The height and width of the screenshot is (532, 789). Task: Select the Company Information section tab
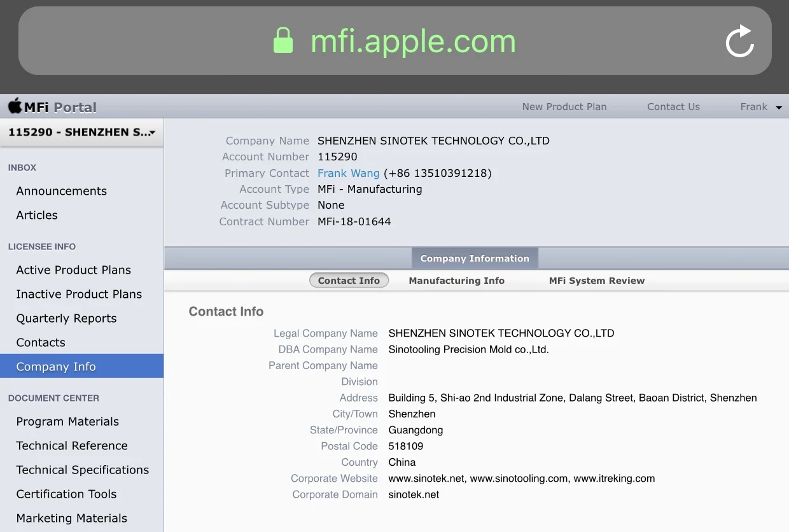pyautogui.click(x=475, y=258)
